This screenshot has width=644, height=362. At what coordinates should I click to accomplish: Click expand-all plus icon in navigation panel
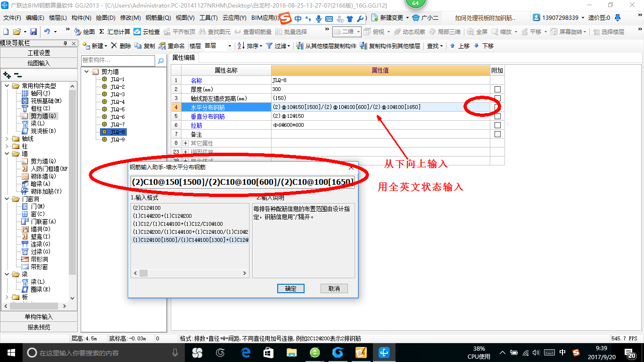(7, 75)
